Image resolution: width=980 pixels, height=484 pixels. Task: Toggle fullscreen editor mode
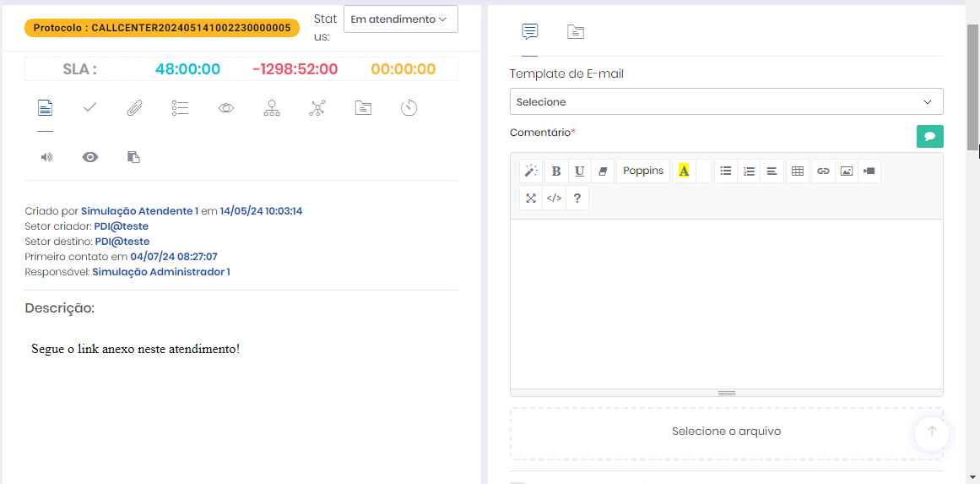pyautogui.click(x=531, y=198)
